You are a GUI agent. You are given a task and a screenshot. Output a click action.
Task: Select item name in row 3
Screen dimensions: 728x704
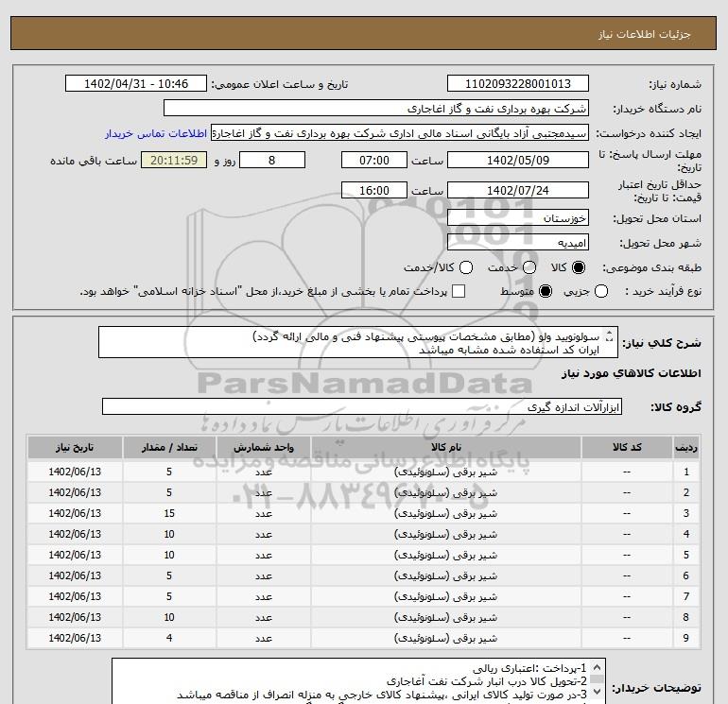(x=445, y=513)
